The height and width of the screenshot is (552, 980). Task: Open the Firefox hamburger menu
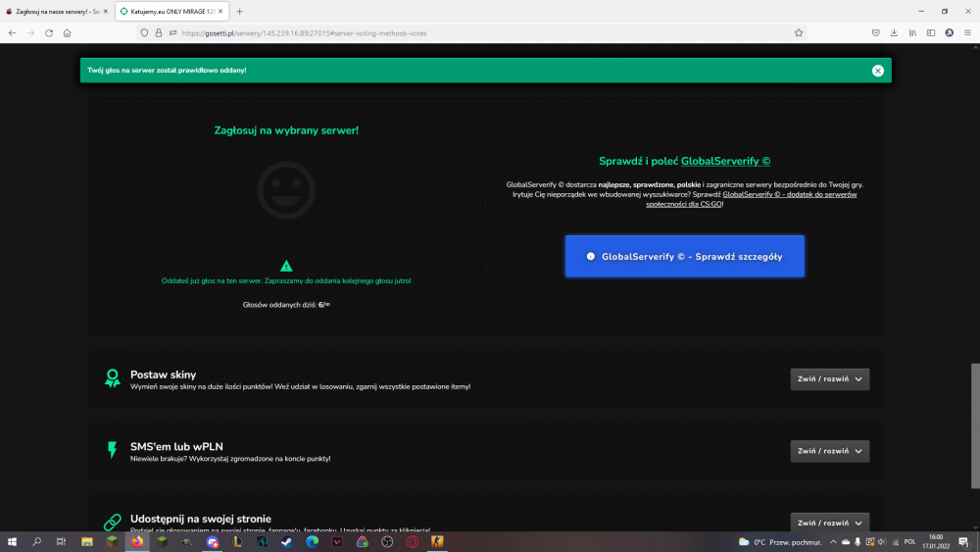[967, 33]
